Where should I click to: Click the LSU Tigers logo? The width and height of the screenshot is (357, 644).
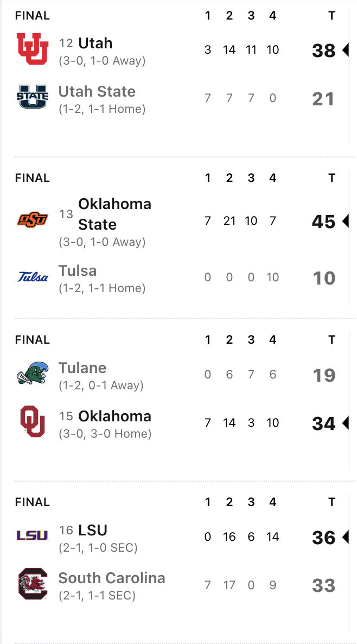click(x=32, y=536)
